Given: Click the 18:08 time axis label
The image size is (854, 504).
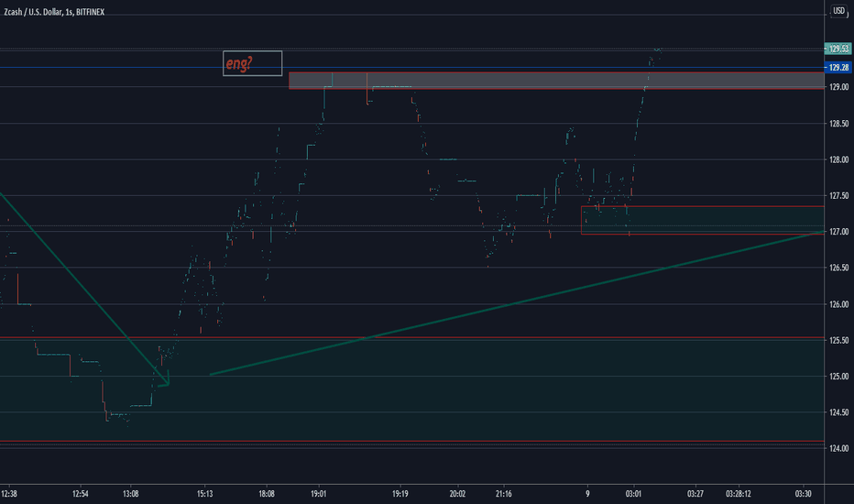Looking at the screenshot, I should click(x=267, y=494).
